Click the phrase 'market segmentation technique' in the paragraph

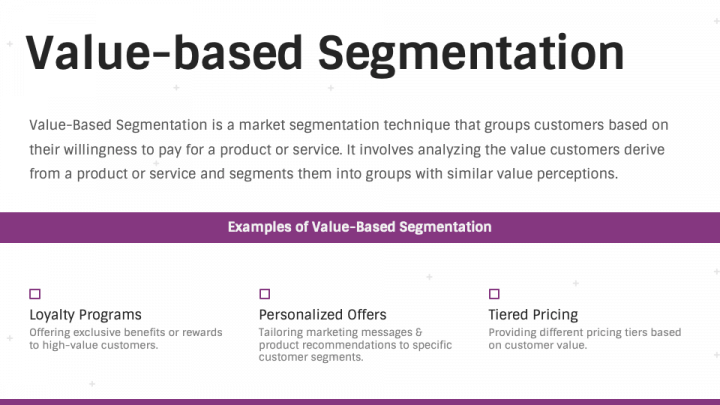click(344, 125)
